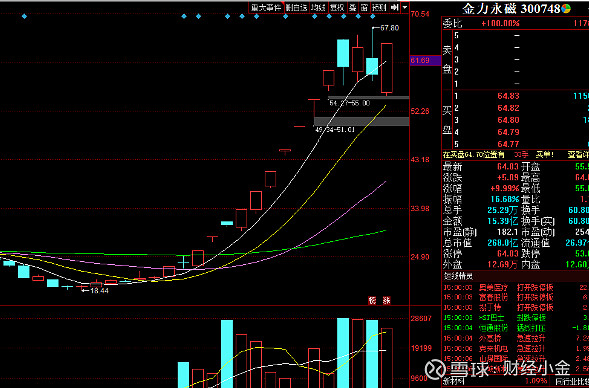The height and width of the screenshot is (388, 589).
Task: Click the small red 榜 badge on chart
Action: click(372, 300)
